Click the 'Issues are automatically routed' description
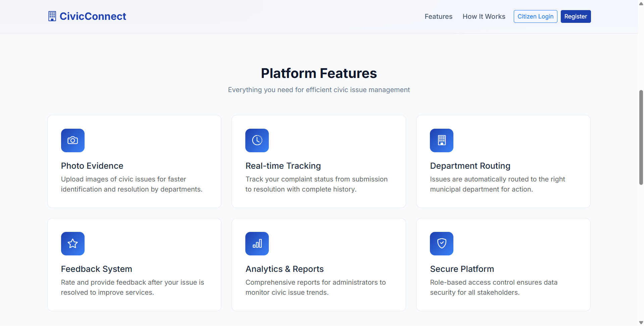This screenshot has height=326, width=644. 497,184
